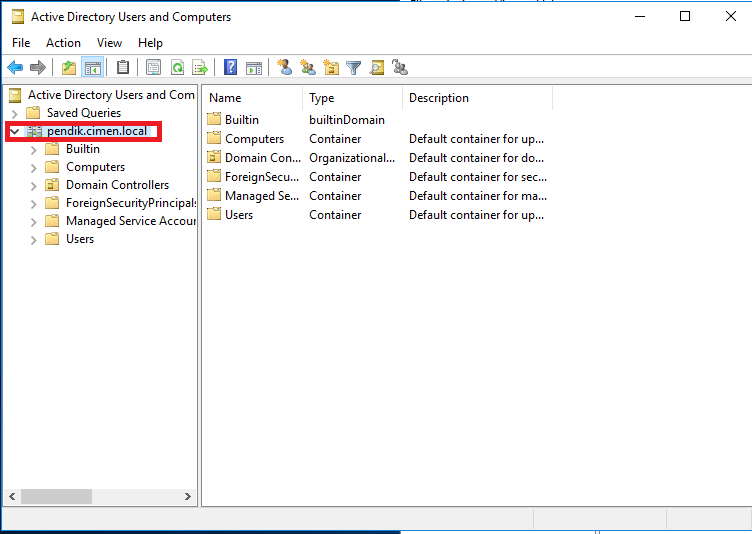The width and height of the screenshot is (752, 534).
Task: Click the Back arrow toolbar icon
Action: tap(15, 68)
